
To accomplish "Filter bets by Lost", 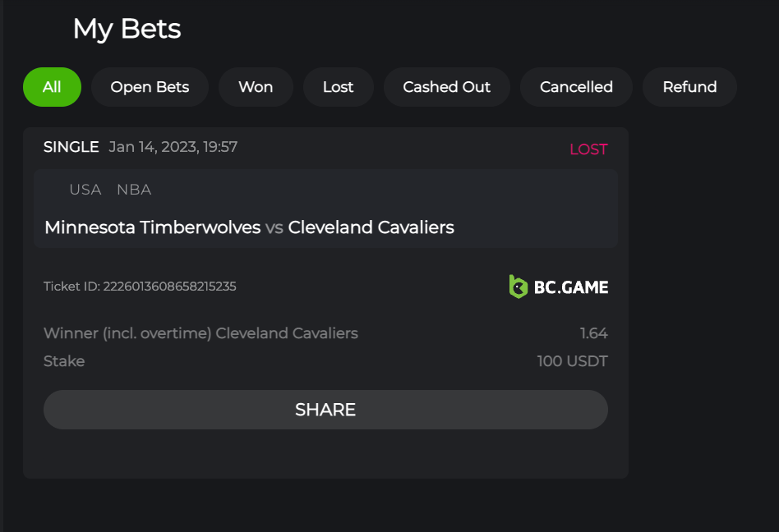I will (x=338, y=87).
